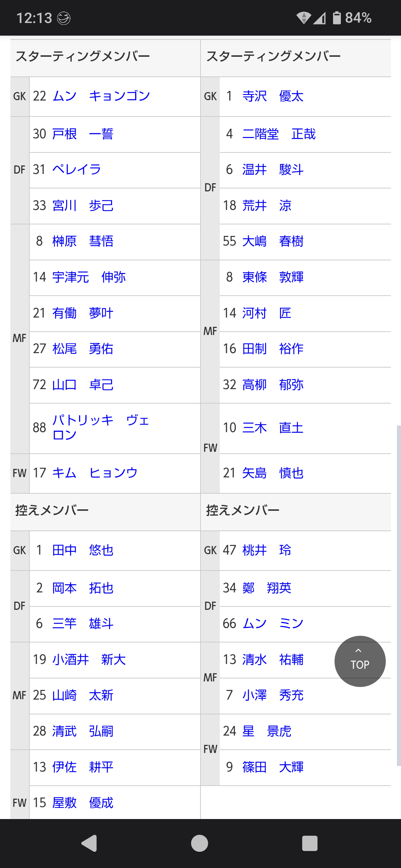View player 三木 直土 details
Viewport: 401px width, 868px height.
pos(273,428)
